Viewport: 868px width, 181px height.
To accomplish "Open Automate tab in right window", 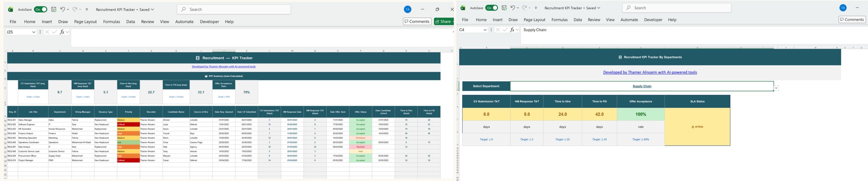I will (629, 20).
